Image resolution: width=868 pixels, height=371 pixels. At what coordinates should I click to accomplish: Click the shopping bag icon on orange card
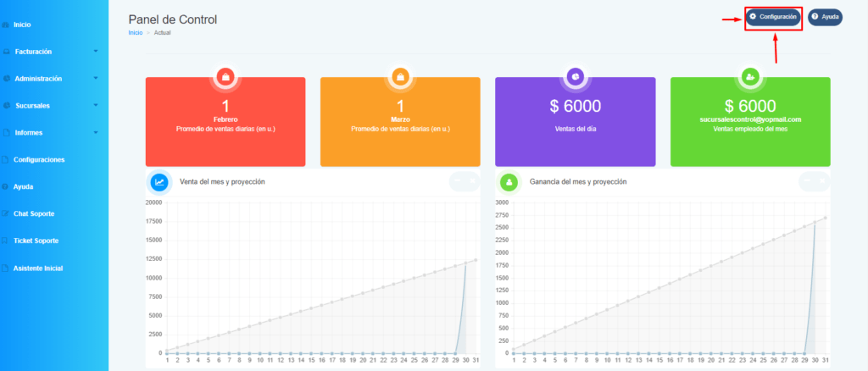pos(400,77)
